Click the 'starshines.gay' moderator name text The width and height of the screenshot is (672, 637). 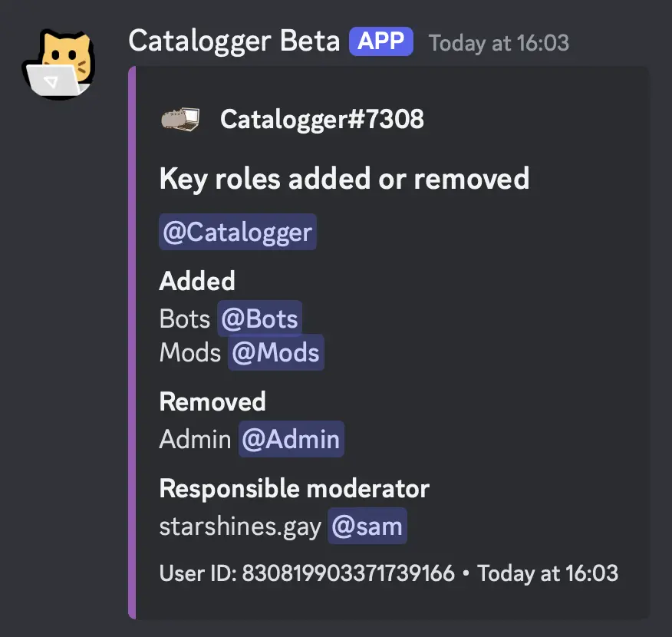[240, 526]
